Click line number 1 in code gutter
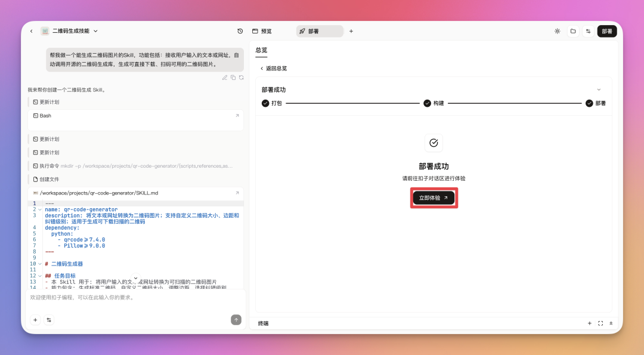 tap(35, 203)
